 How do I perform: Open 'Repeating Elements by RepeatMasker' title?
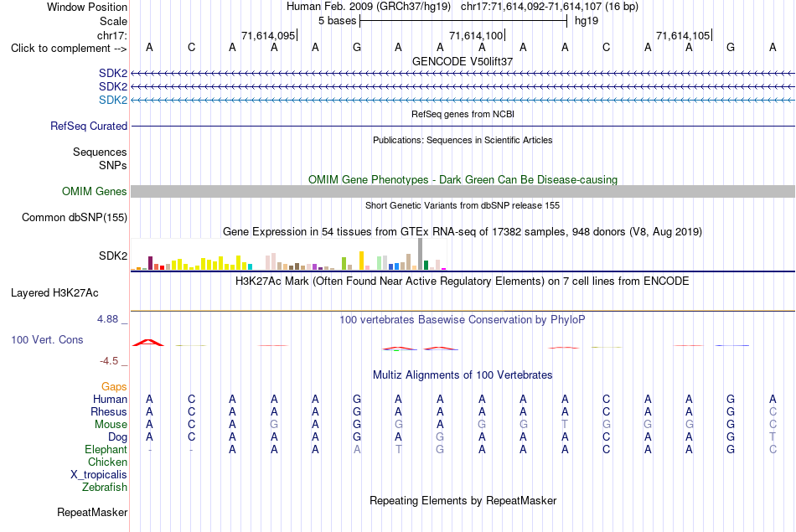(x=463, y=500)
